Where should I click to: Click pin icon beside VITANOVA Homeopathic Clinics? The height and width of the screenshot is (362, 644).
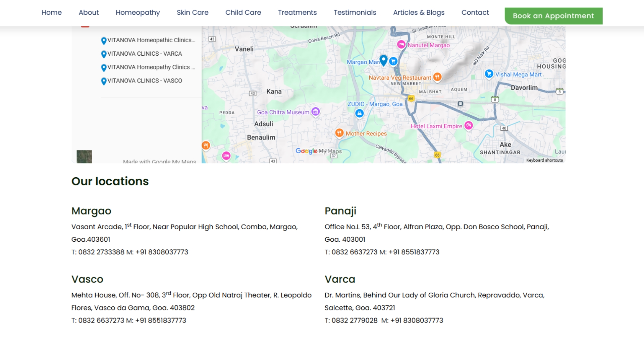coord(104,41)
